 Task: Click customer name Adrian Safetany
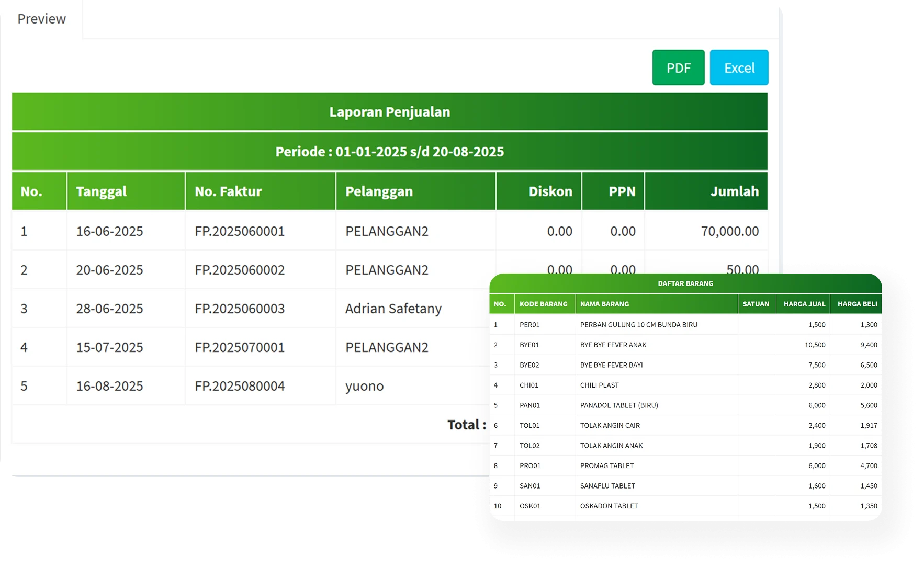(393, 309)
